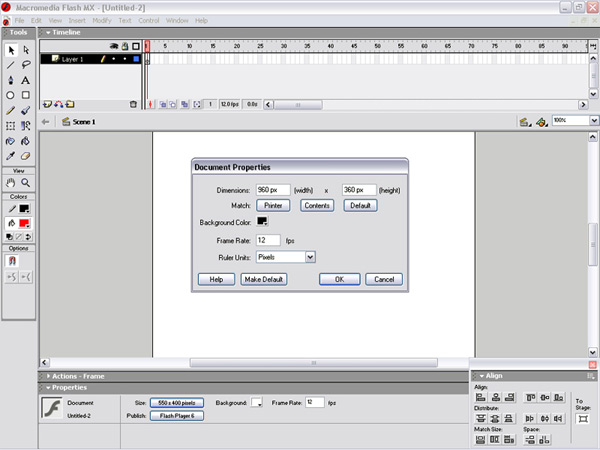Screen dimensions: 600x450
Task: Open the Modify menu
Action: pyautogui.click(x=101, y=20)
